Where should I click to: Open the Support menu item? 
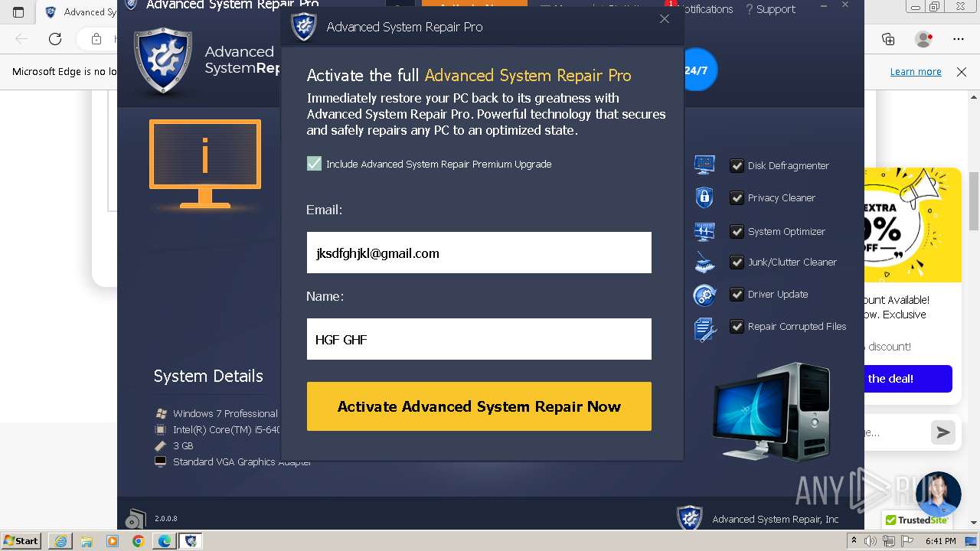(x=770, y=9)
